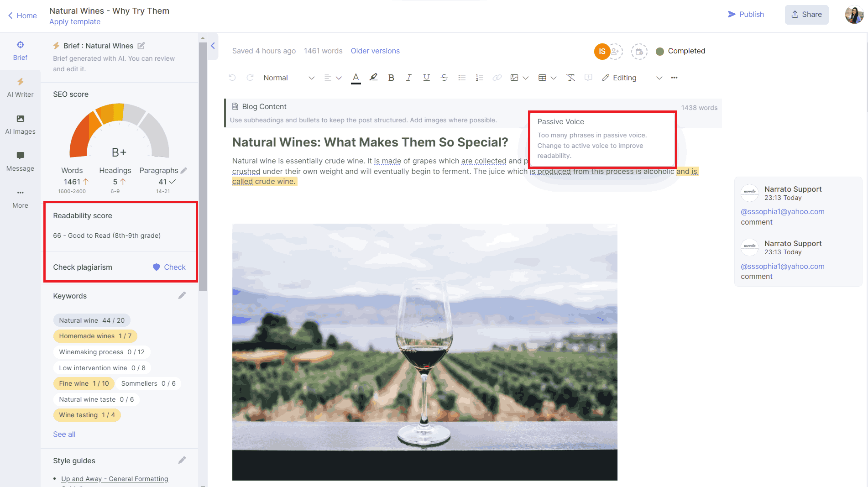Click the Low intervention wine keyword
This screenshot has width=868, height=487.
pyautogui.click(x=102, y=368)
